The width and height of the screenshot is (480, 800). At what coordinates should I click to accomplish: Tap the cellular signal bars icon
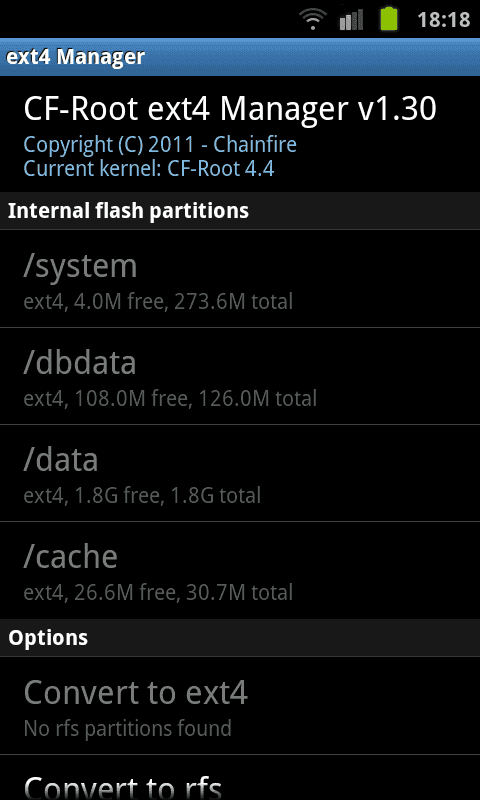[351, 19]
